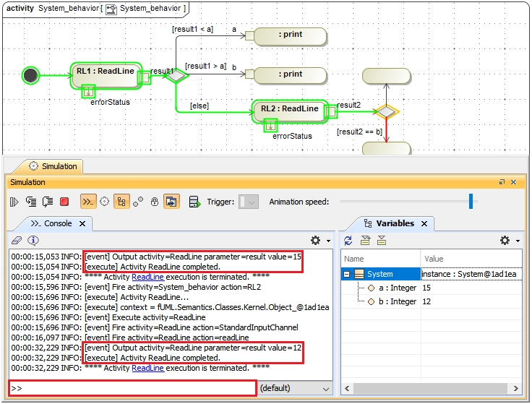Open the Trigger dropdown
The image size is (532, 404).
coord(249,202)
